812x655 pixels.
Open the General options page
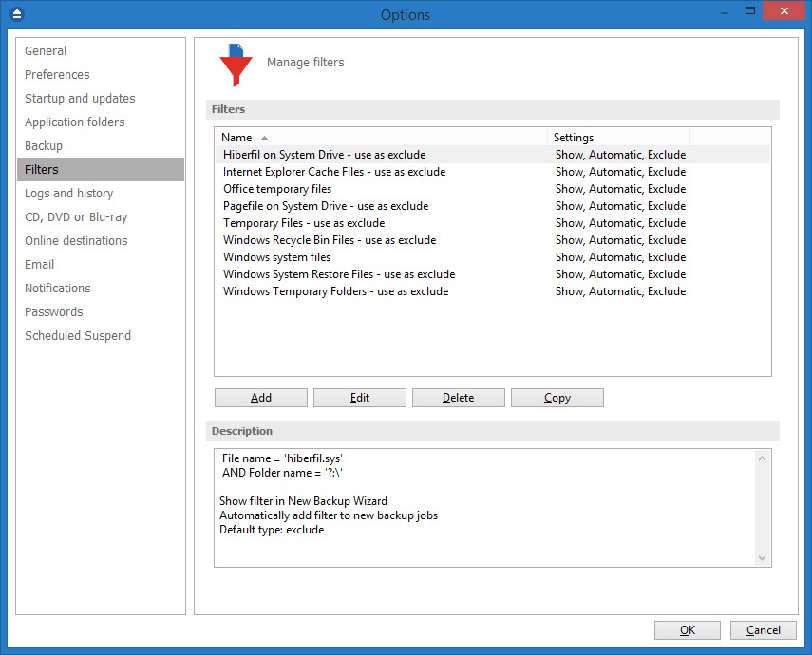pos(46,51)
